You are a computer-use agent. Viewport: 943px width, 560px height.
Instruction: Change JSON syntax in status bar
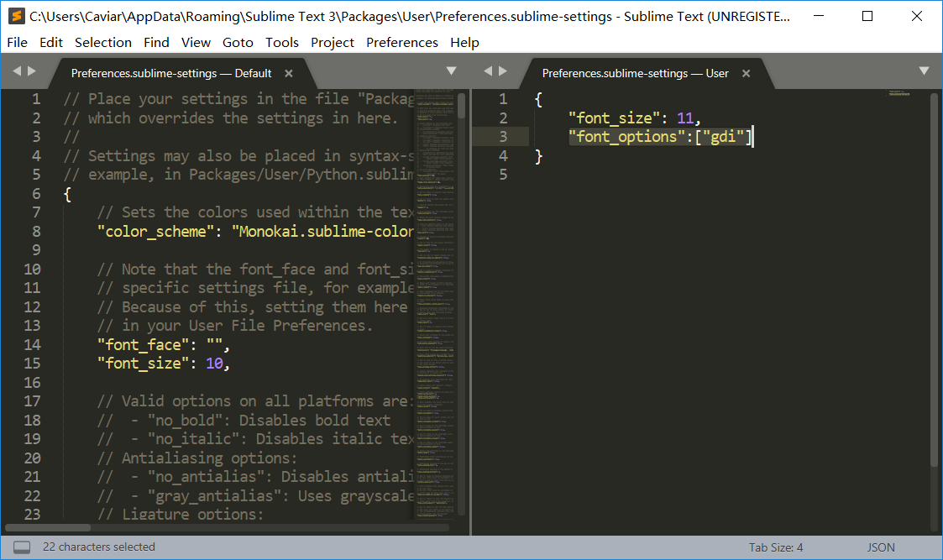tap(881, 547)
